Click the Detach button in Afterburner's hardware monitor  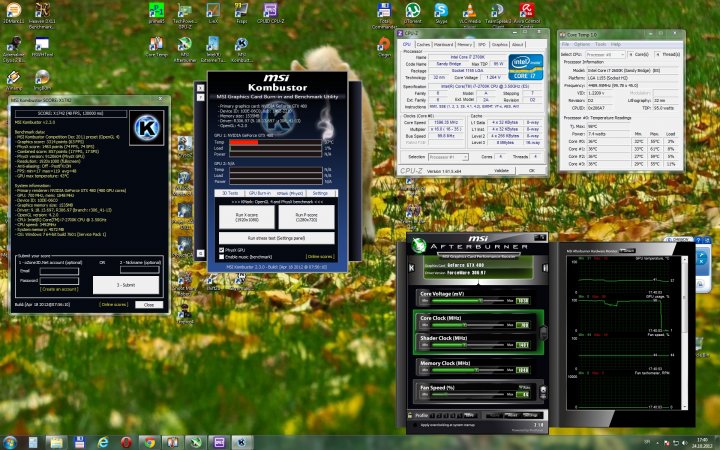[x=627, y=251]
